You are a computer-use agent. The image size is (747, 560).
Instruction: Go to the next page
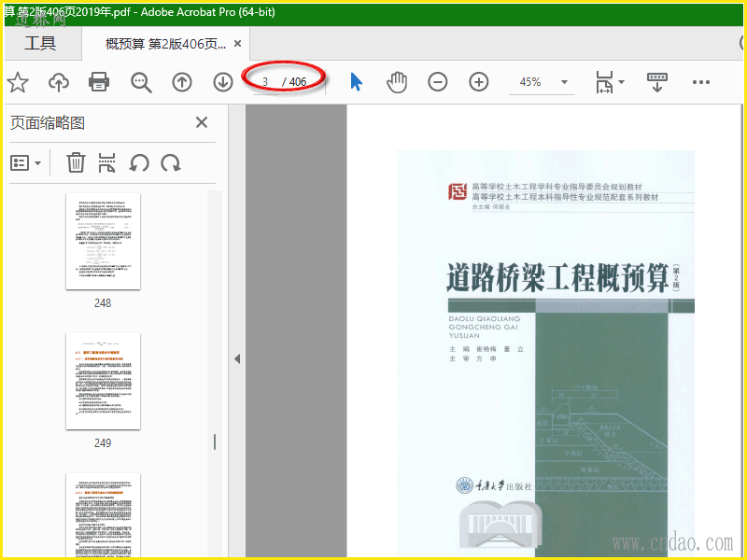(x=223, y=82)
